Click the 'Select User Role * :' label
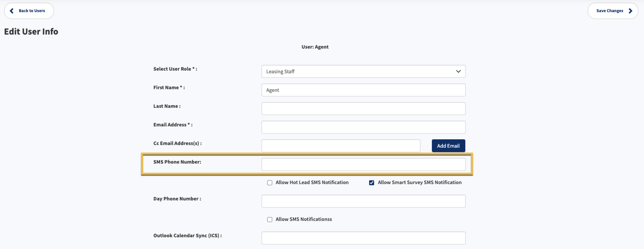Image resolution: width=644 pixels, height=249 pixels. point(175,69)
